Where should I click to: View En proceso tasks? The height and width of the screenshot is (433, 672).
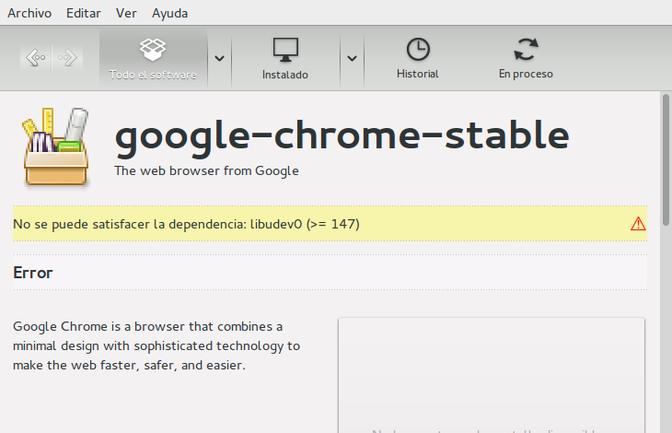pos(525,58)
